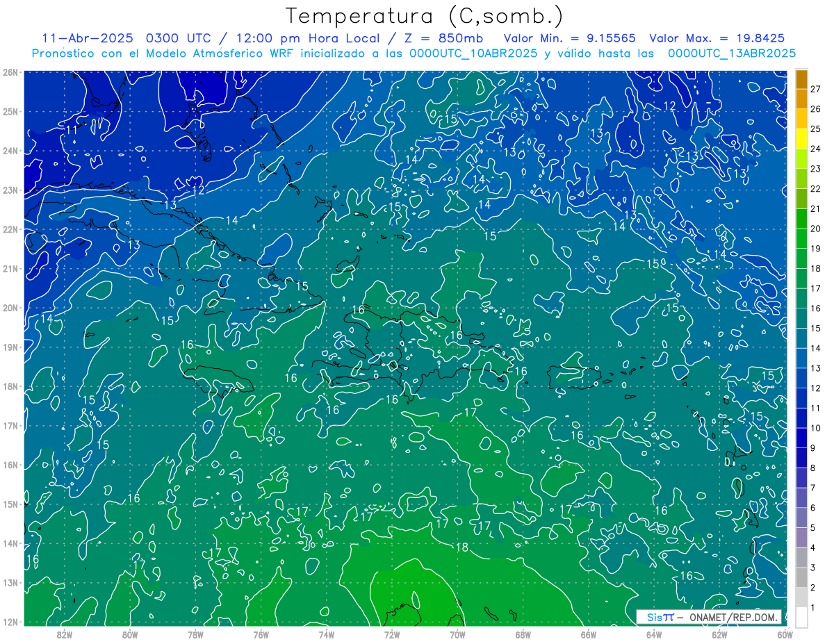Viewport: 834px width, 644px height.
Task: Click the longitude label '74W'
Action: click(x=326, y=634)
